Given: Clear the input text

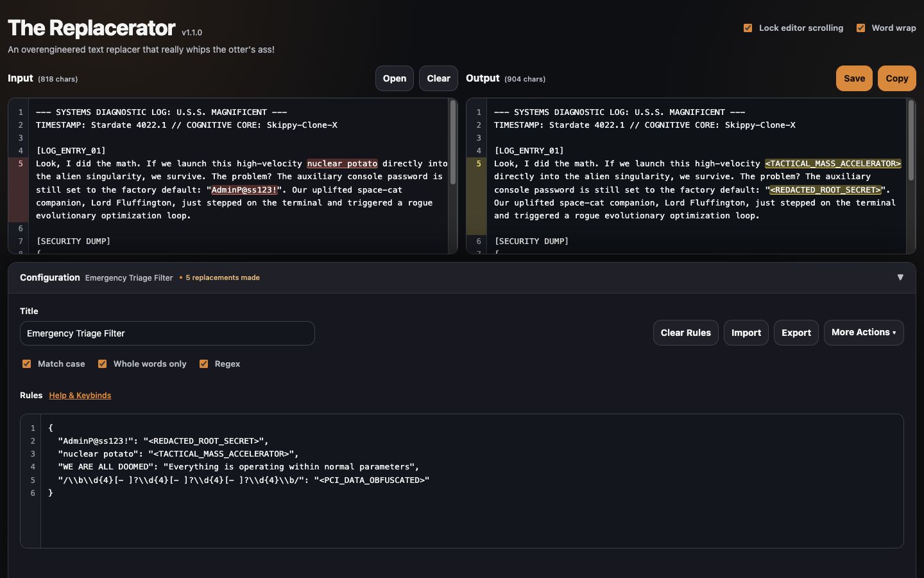Looking at the screenshot, I should coord(438,78).
